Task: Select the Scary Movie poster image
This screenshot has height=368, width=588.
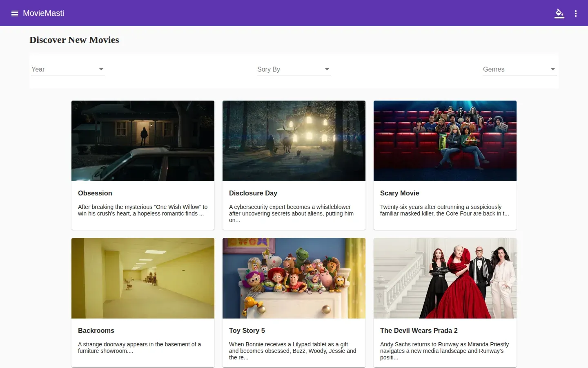Action: click(445, 141)
